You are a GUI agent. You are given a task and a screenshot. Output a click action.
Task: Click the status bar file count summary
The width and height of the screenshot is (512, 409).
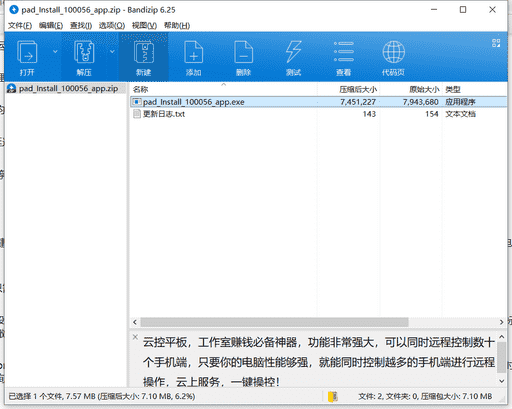click(x=425, y=396)
